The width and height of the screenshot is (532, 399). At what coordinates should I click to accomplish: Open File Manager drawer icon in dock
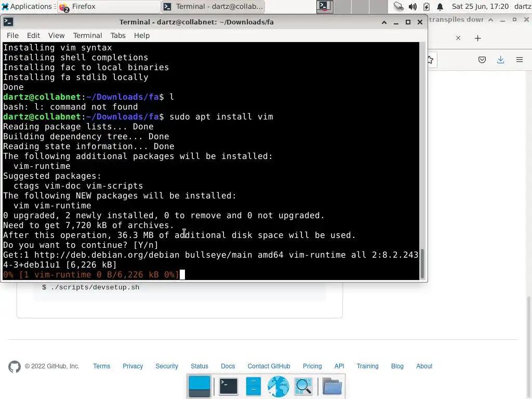[x=253, y=387]
